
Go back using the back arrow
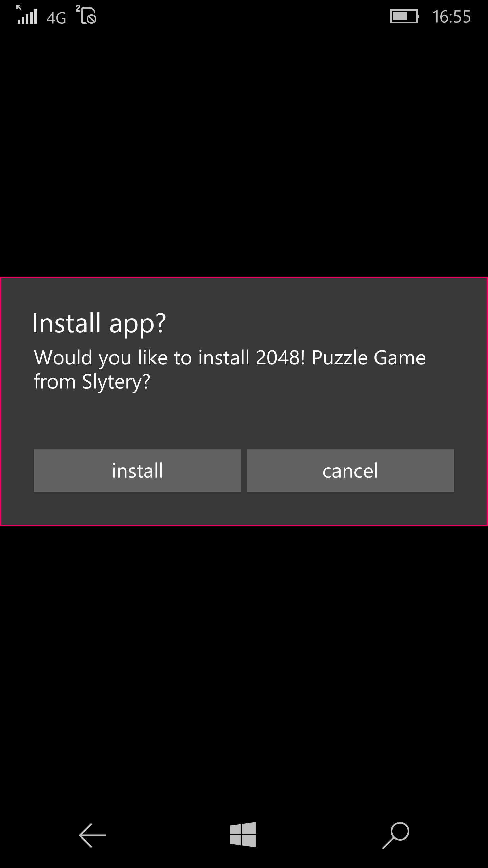click(x=92, y=835)
